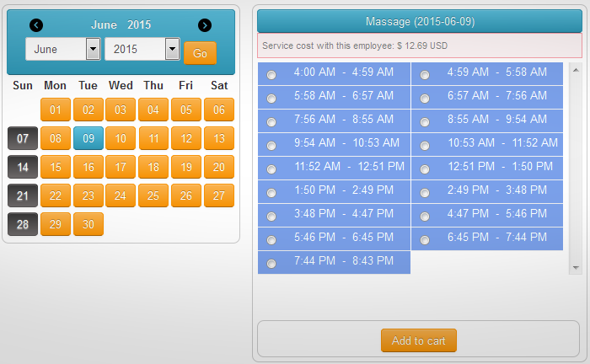Select June 15 on the calendar

pos(56,167)
